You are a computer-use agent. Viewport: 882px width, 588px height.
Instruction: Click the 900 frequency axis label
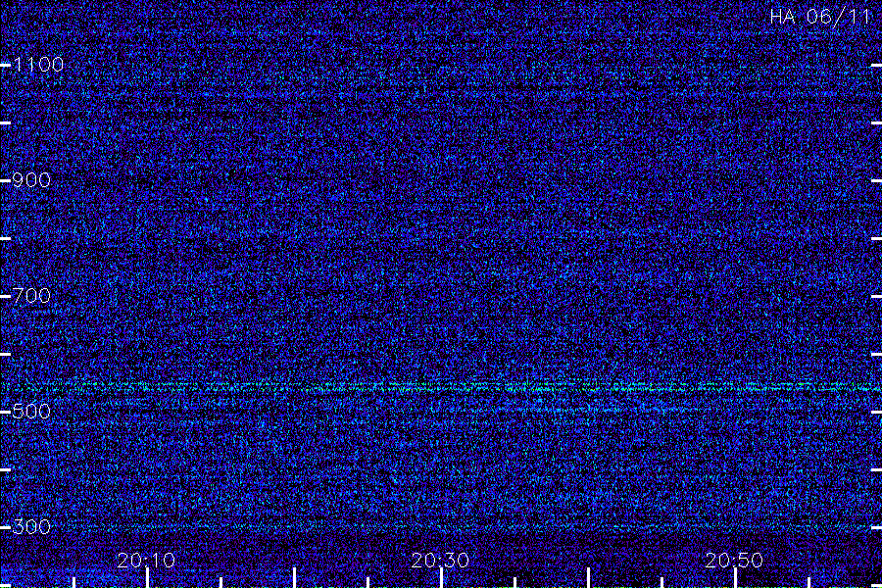pos(31,180)
